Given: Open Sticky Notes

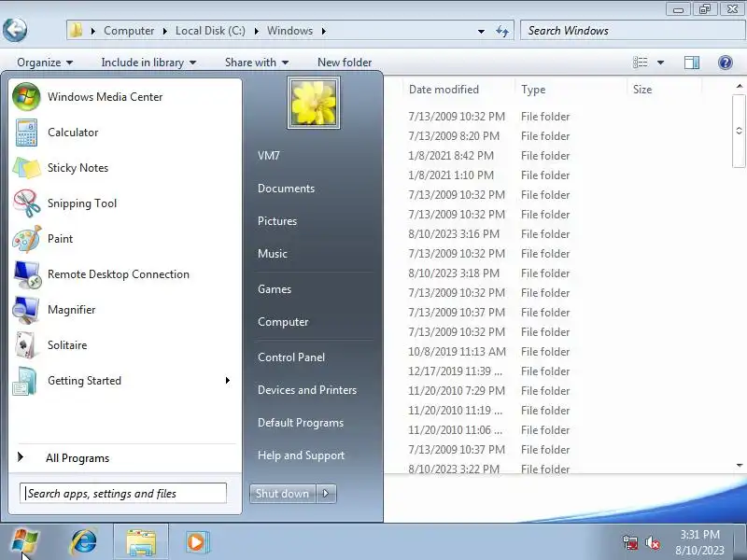Looking at the screenshot, I should [125, 168].
